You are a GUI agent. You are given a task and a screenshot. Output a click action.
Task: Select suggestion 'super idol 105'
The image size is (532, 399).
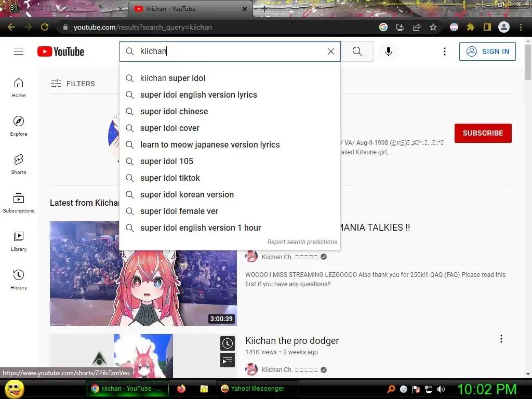[x=230, y=161]
